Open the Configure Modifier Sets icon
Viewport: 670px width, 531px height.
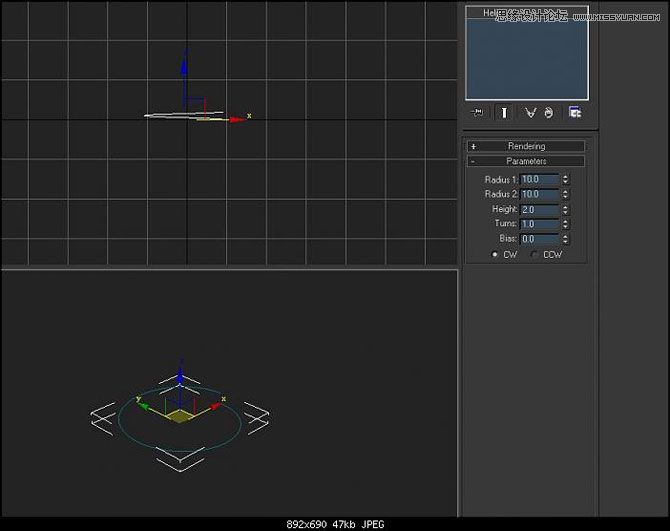click(x=575, y=112)
